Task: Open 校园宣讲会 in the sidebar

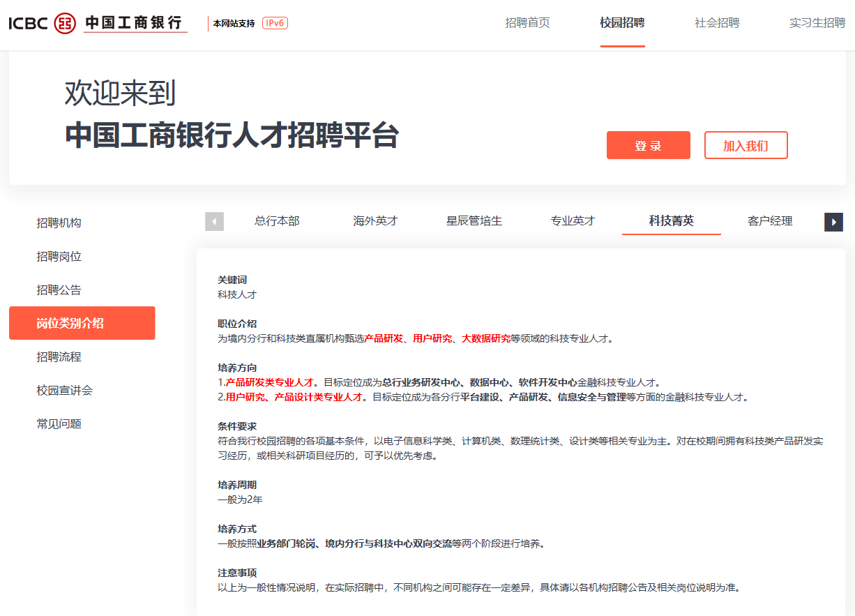Action: [x=65, y=390]
